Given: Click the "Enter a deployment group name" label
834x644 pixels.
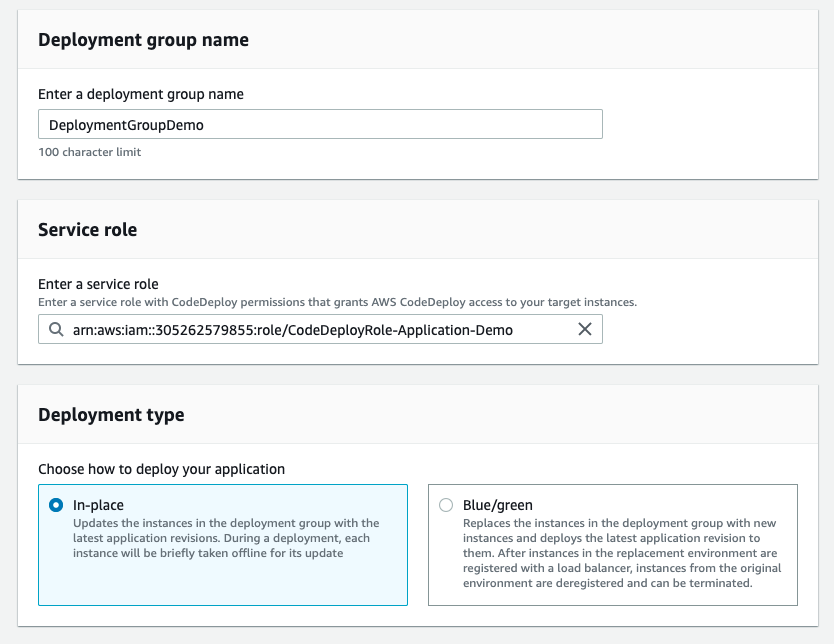Looking at the screenshot, I should (x=140, y=94).
